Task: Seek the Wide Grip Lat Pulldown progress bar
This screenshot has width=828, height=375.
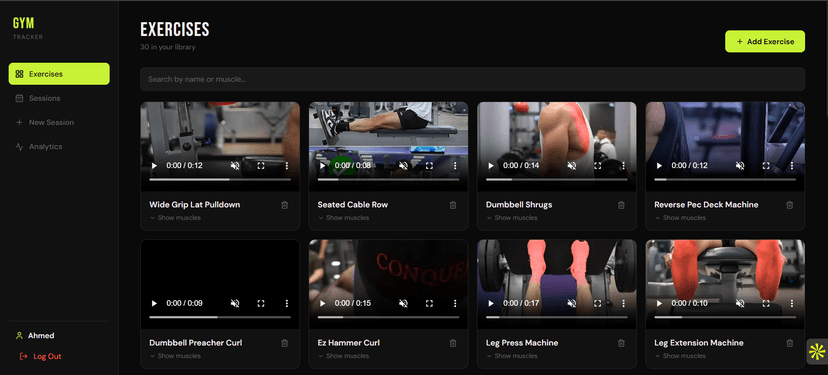Action: 220,180
